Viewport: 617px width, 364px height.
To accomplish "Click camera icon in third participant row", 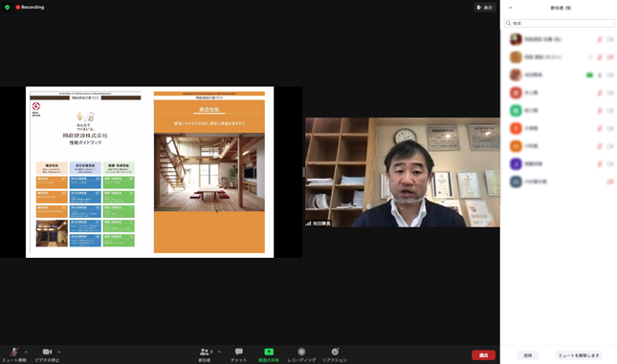I will coord(610,75).
